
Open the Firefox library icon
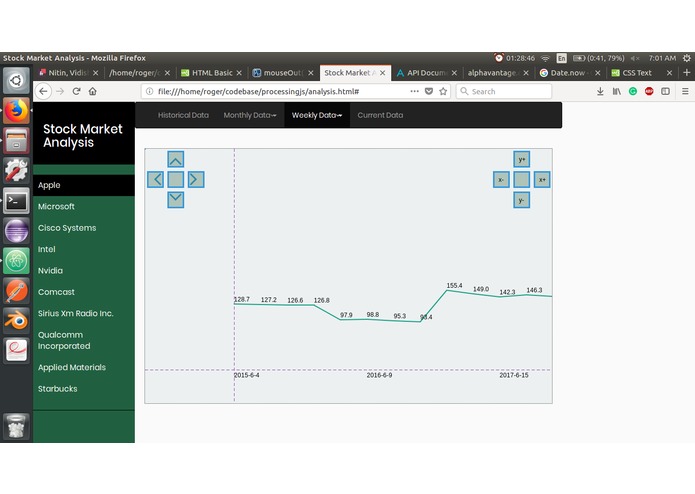point(617,91)
